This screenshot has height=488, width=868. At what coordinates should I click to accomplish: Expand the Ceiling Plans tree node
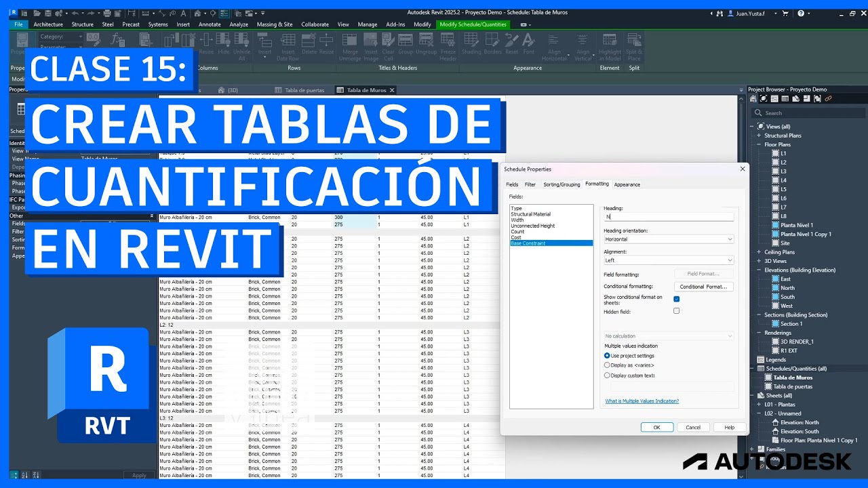[x=759, y=252]
